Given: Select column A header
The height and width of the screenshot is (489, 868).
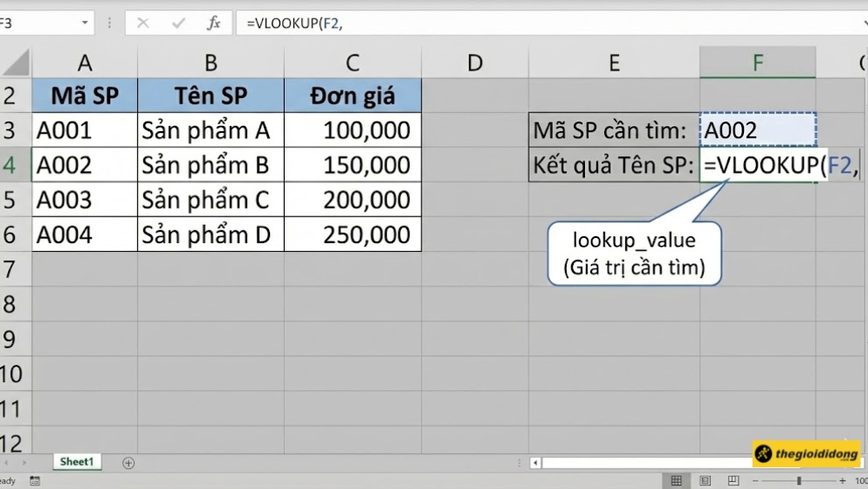Looking at the screenshot, I should pos(85,63).
